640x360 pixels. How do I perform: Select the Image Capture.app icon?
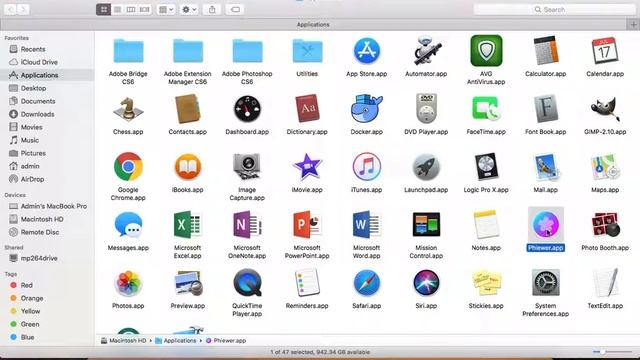(x=247, y=167)
